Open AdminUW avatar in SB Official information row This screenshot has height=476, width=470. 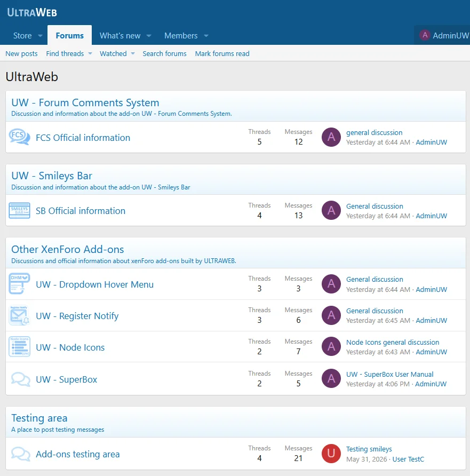[x=331, y=210]
